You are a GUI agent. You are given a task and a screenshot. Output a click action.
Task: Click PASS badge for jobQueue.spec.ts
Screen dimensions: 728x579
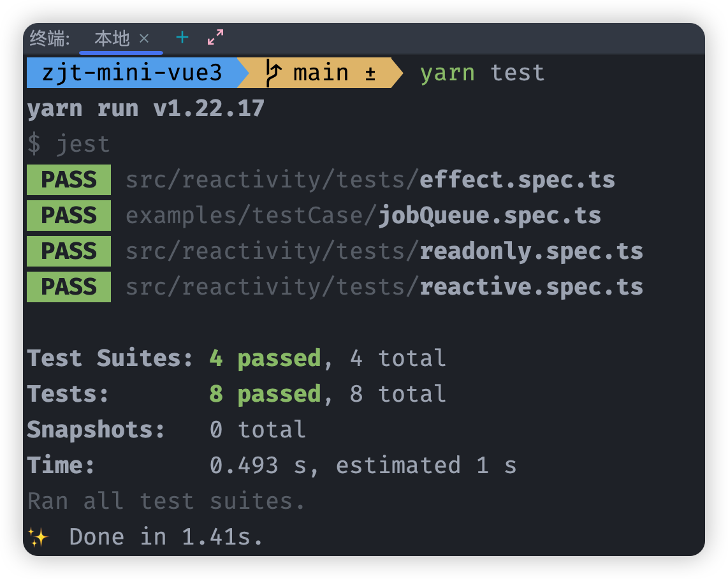[69, 216]
